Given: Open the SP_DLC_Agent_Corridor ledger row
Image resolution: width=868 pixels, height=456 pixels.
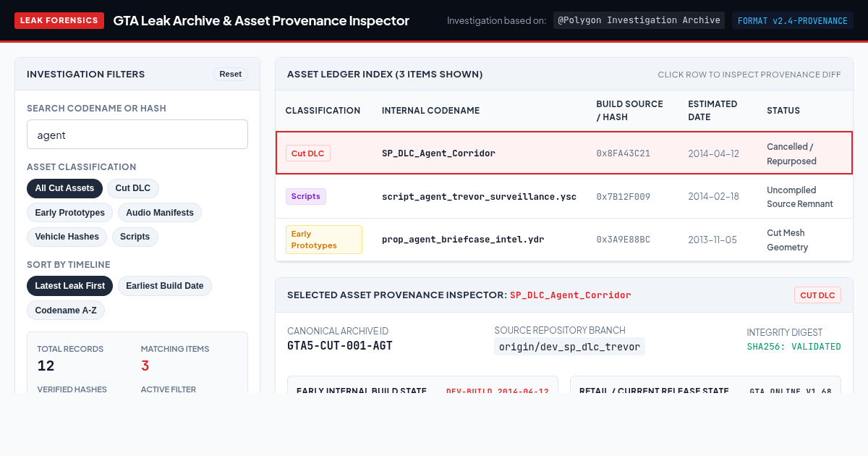Looking at the screenshot, I should pyautogui.click(x=564, y=153).
